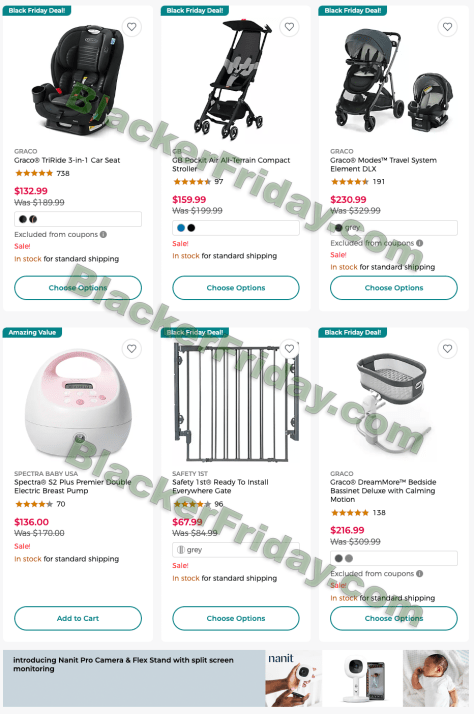Select blue color swatch for GB Pockit stroller

tap(181, 228)
